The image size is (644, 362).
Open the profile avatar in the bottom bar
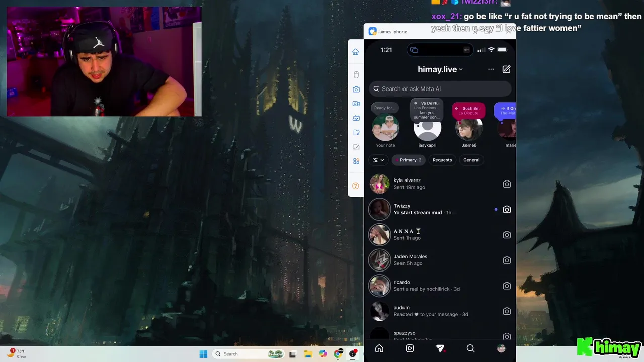501,348
